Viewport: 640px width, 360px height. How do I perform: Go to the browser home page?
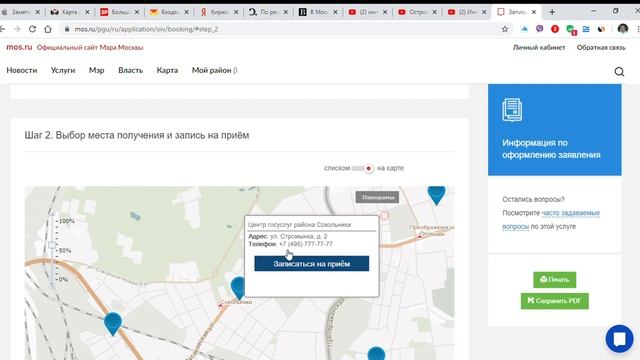[x=48, y=29]
